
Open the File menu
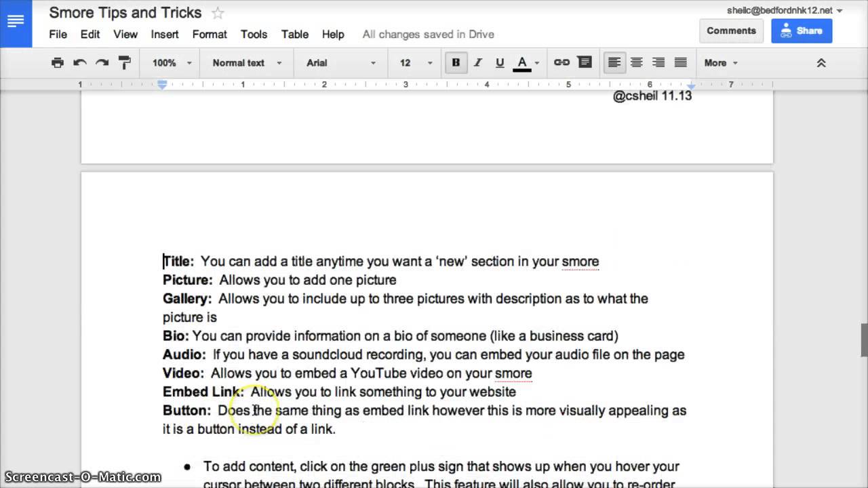pyautogui.click(x=58, y=34)
